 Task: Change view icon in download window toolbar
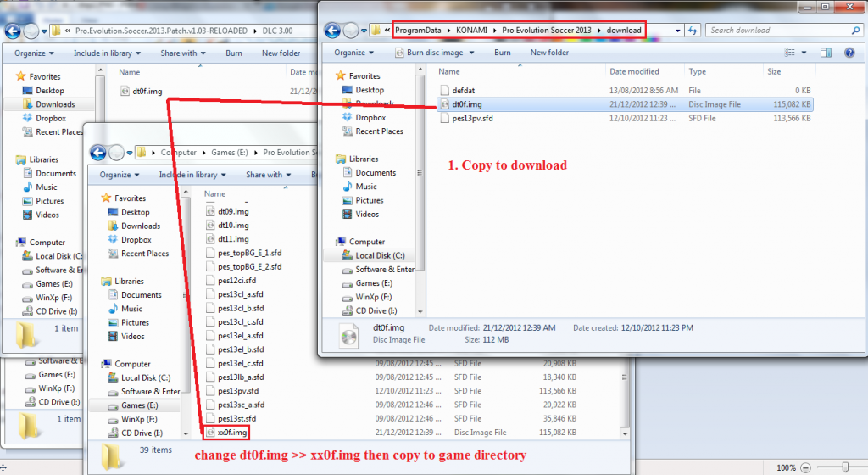coord(789,53)
